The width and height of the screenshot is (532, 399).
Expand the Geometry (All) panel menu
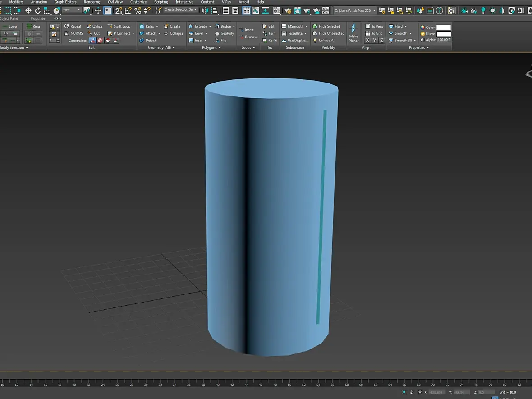coord(161,47)
